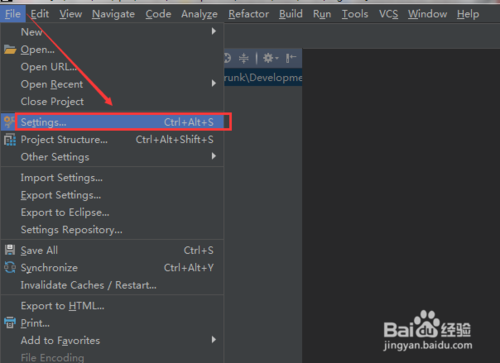
Task: Open the Analyze menu
Action: point(199,14)
